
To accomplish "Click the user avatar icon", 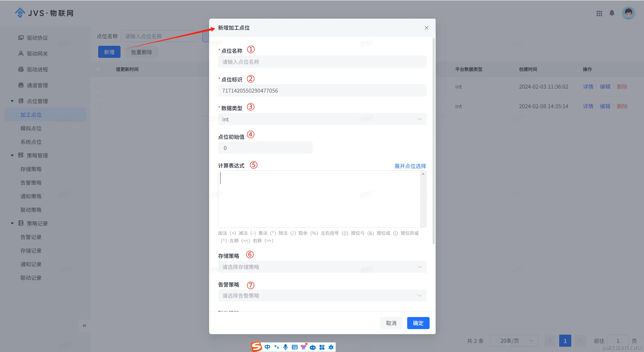I will pos(628,13).
